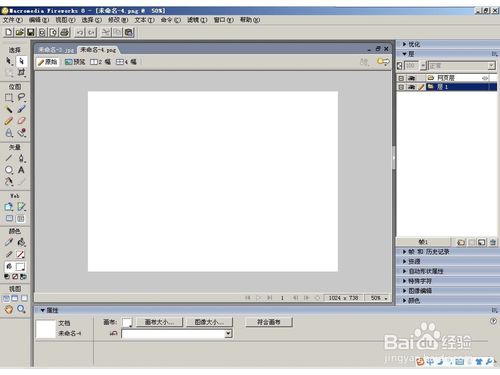Image resolution: width=500 pixels, height=375 pixels.
Task: Click the Redo toolbar icon
Action: click(x=92, y=32)
